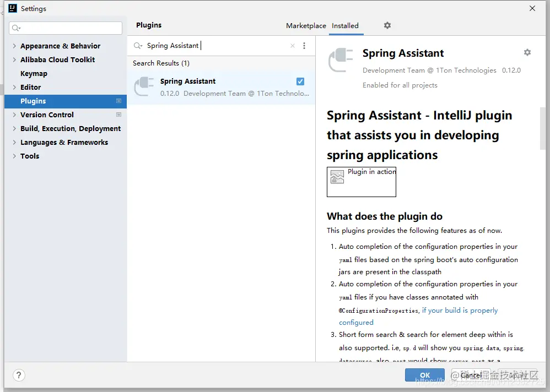Expand Build, Execution, Deployment section

tap(14, 129)
